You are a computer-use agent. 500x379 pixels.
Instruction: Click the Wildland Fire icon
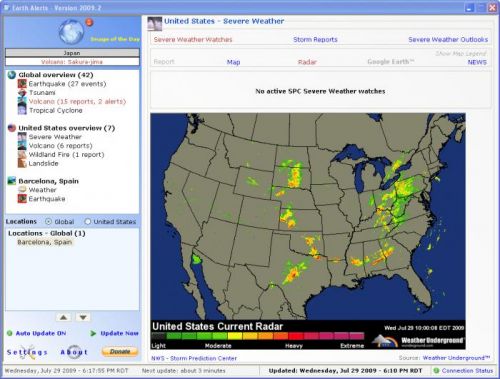click(x=22, y=155)
